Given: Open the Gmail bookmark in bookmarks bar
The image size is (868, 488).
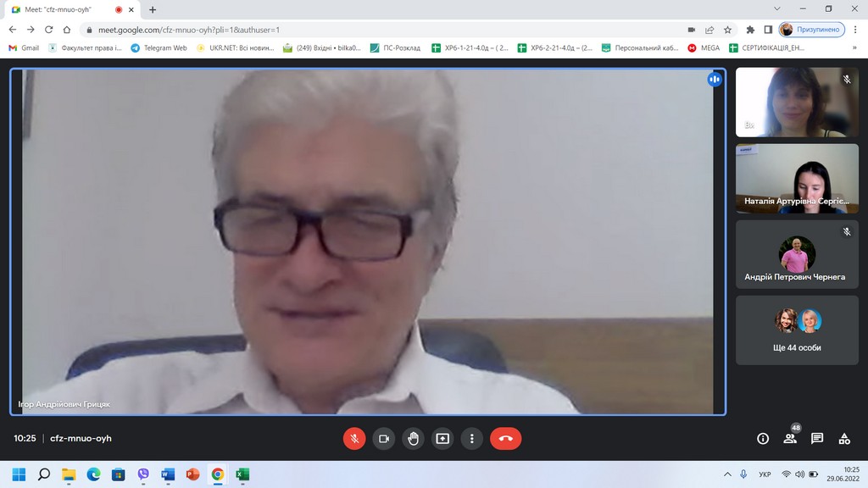Looking at the screenshot, I should point(24,48).
